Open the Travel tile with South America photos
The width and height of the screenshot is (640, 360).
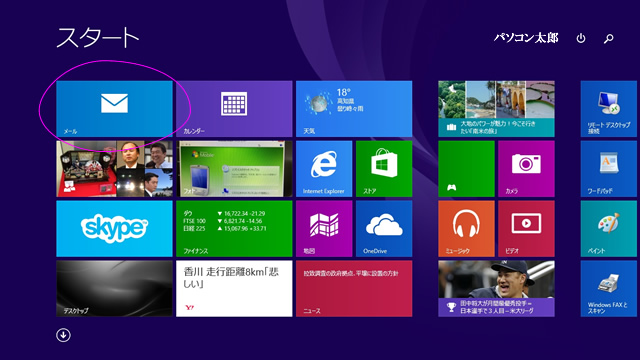[496, 109]
